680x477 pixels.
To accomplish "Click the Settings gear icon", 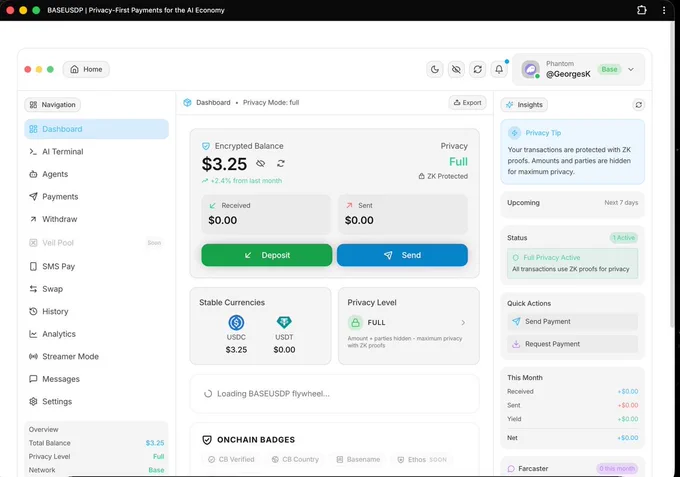I will click(33, 402).
